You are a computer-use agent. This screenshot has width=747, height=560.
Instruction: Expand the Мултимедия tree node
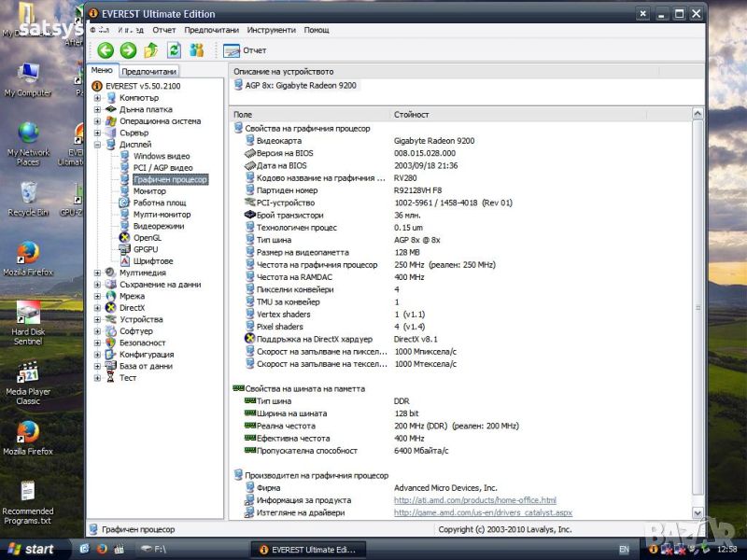pyautogui.click(x=97, y=273)
